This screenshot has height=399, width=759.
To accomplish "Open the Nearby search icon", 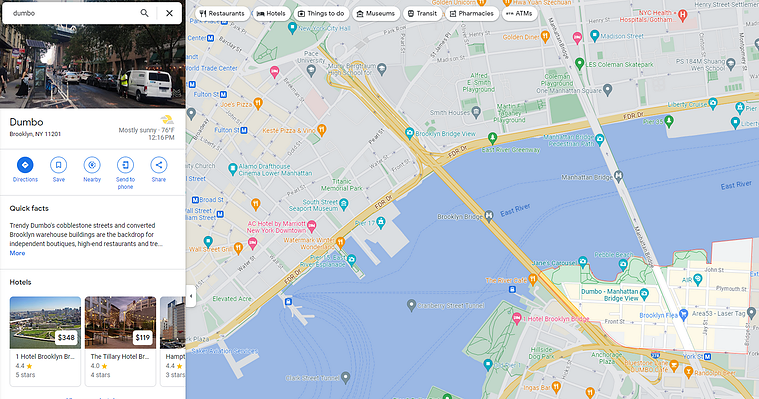I will click(x=92, y=165).
